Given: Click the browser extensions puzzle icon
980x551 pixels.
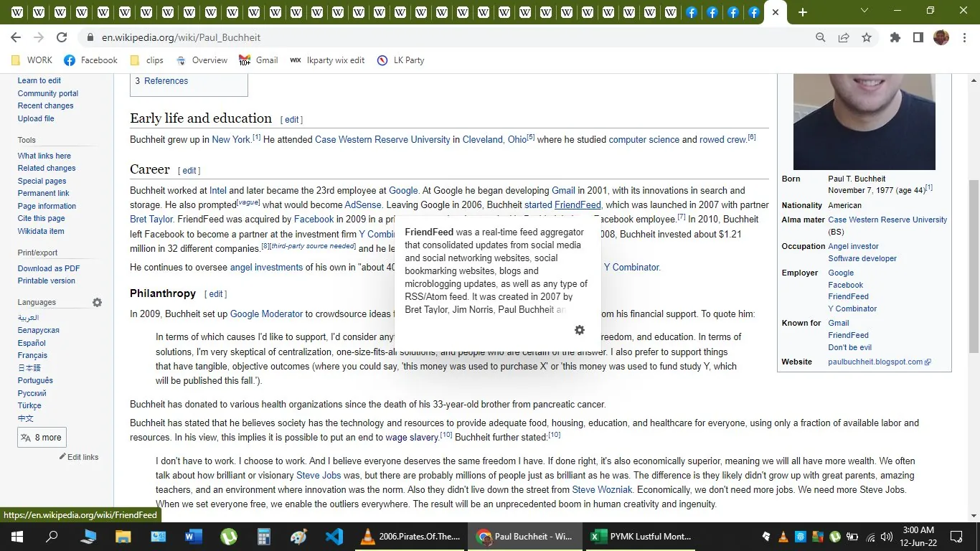Looking at the screenshot, I should click(x=895, y=37).
